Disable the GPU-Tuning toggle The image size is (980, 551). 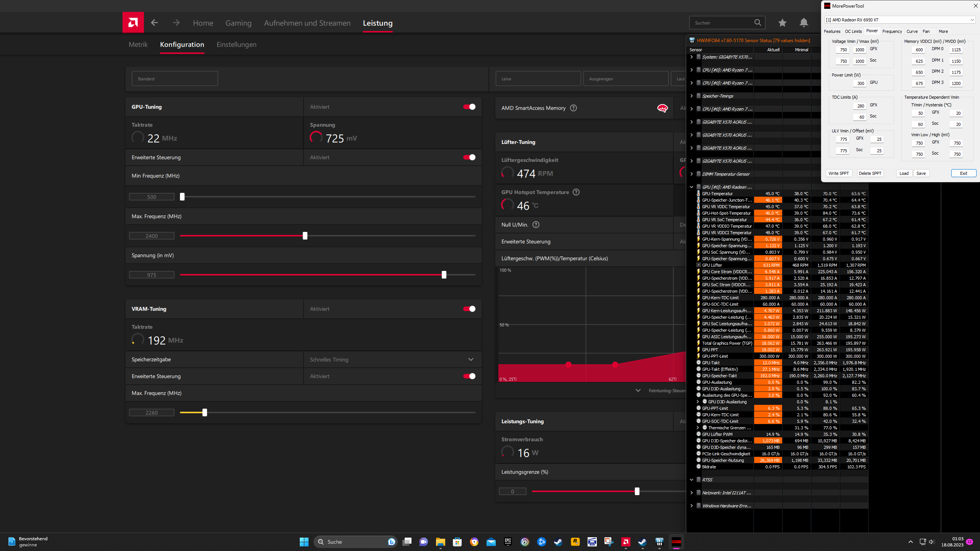pos(469,107)
